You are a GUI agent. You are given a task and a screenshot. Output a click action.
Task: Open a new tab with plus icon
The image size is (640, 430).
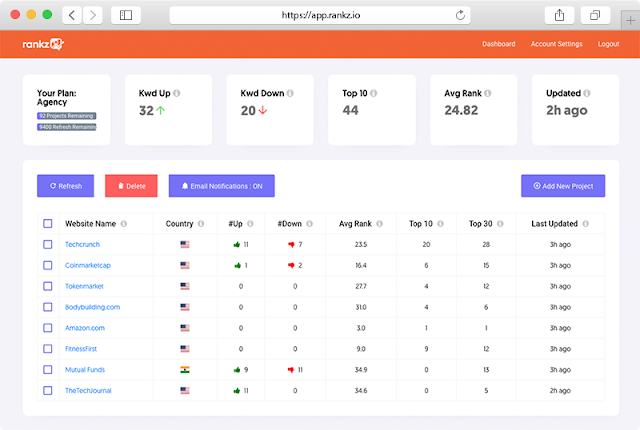(630, 20)
